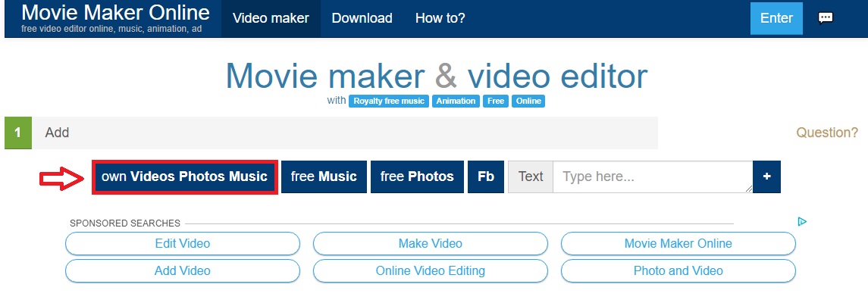The height and width of the screenshot is (303, 868).
Task: Open the Movie Maker Online sponsored search
Action: (678, 243)
